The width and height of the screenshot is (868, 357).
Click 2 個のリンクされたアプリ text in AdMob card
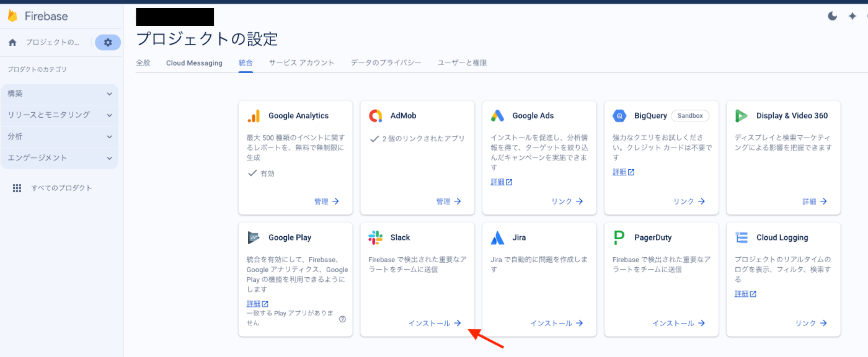pyautogui.click(x=423, y=139)
